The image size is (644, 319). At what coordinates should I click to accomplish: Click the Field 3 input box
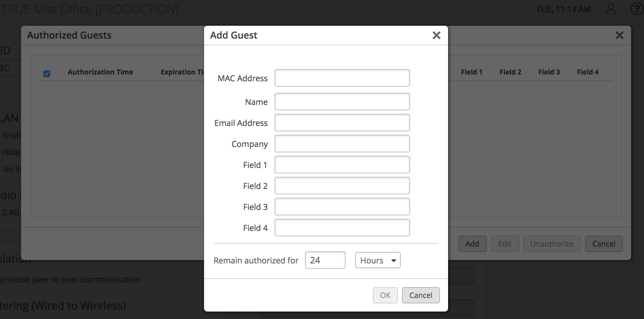click(342, 207)
